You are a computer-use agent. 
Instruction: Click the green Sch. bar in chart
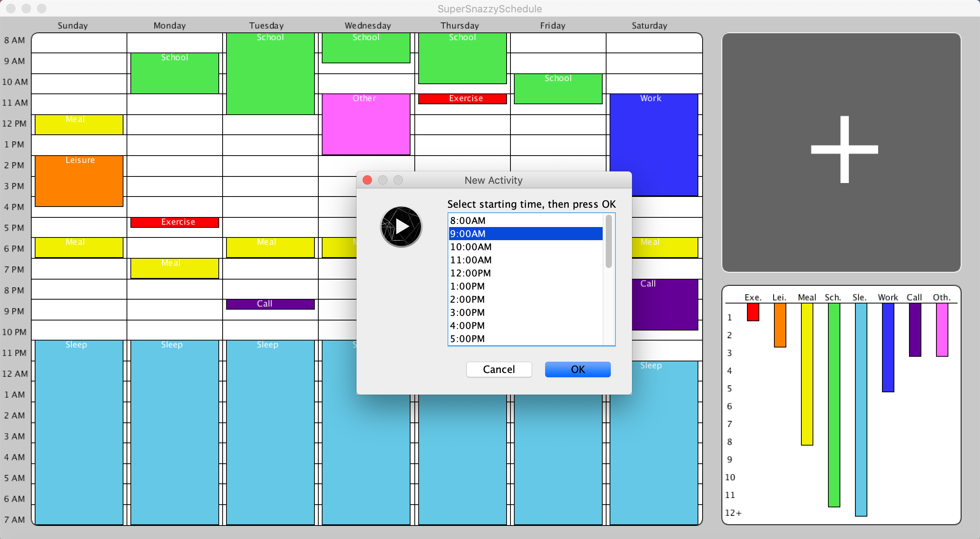(834, 405)
